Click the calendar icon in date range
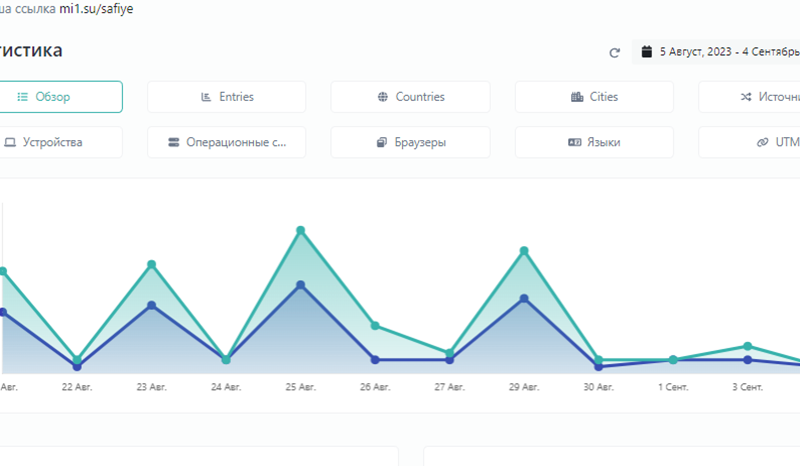The height and width of the screenshot is (466, 800). pyautogui.click(x=647, y=51)
